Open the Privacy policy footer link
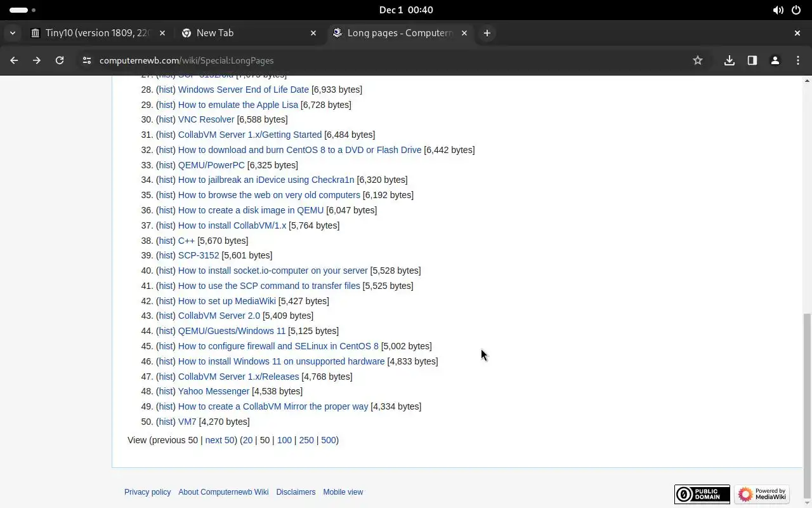Image resolution: width=812 pixels, height=508 pixels. pos(147,492)
